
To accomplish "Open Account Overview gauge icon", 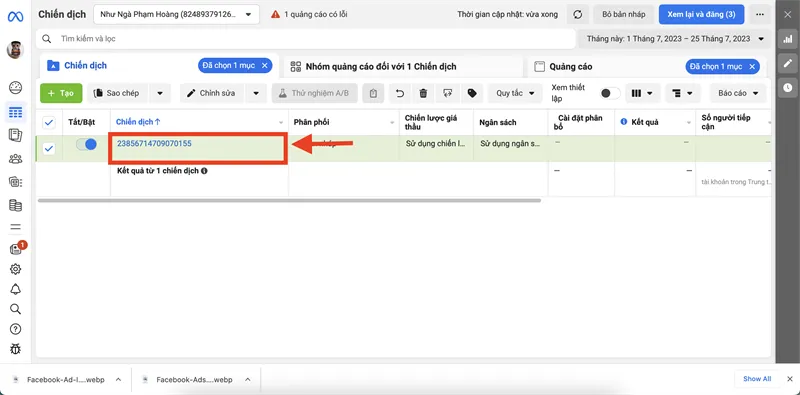I will point(15,87).
